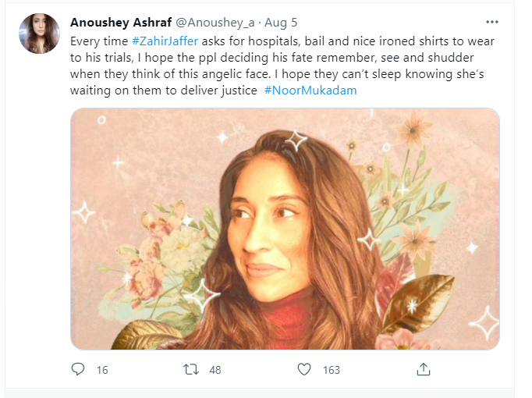Viewport: 532px width, 398px height.
Task: Click the share upload icon
Action: tap(423, 369)
